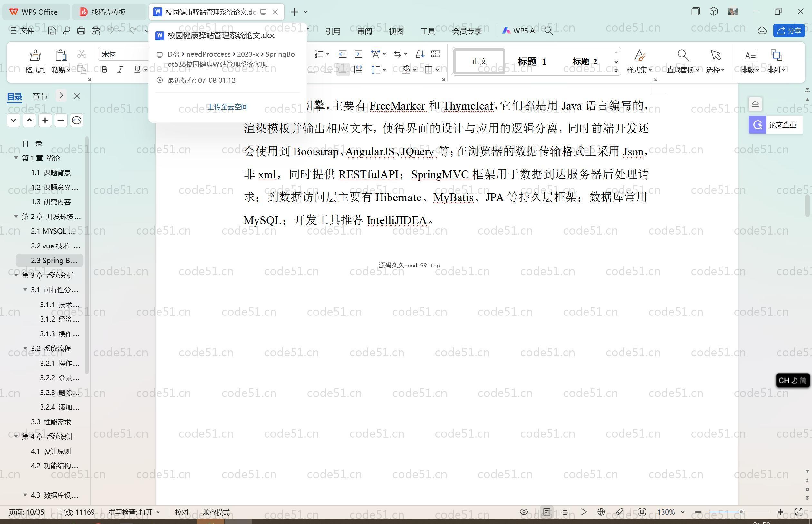Viewport: 812px width, 524px height.
Task: Click the globe Web Layout icon in status bar
Action: [x=601, y=512]
